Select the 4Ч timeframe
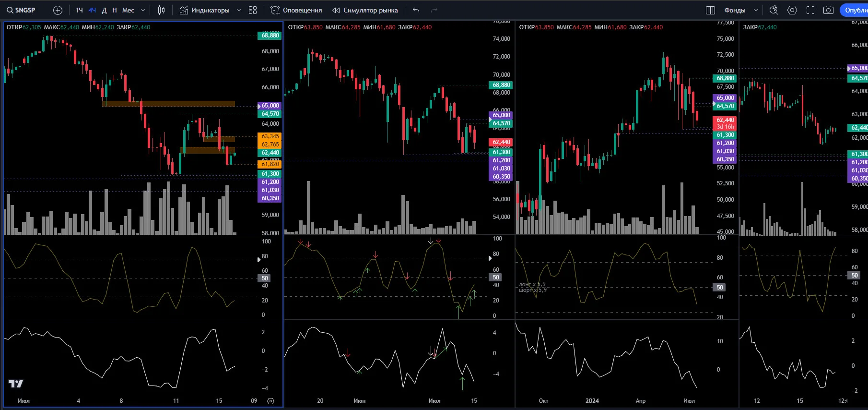Image resolution: width=868 pixels, height=410 pixels. (x=92, y=10)
